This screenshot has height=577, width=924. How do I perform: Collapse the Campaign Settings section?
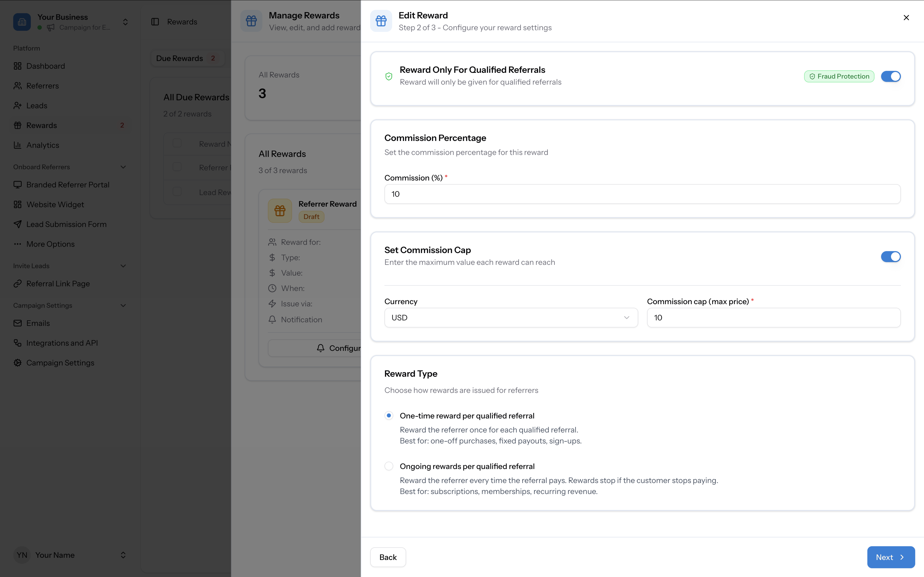(x=123, y=305)
